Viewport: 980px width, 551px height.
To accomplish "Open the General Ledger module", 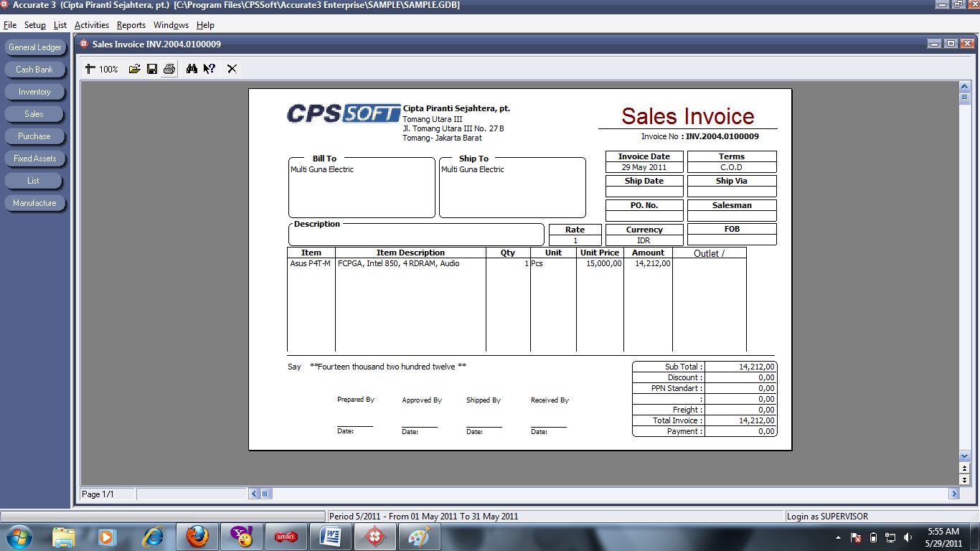I will (x=35, y=47).
